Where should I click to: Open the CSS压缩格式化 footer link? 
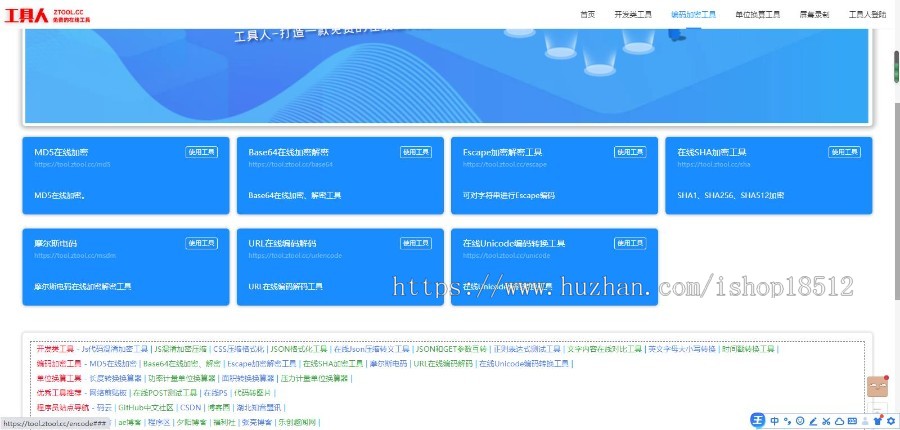click(238, 348)
